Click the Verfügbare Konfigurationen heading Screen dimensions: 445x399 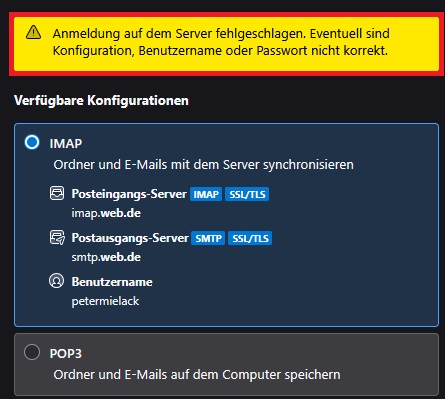101,100
